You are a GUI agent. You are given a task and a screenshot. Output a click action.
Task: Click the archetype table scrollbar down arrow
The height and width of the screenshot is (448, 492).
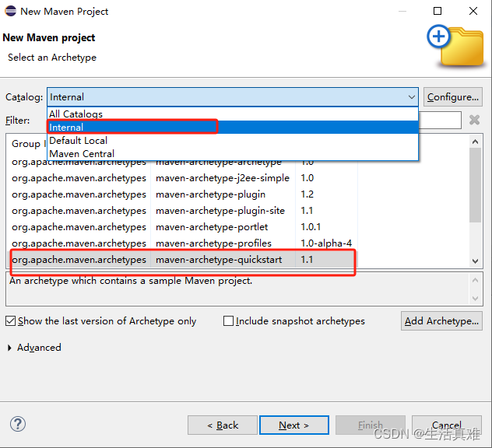click(x=475, y=261)
